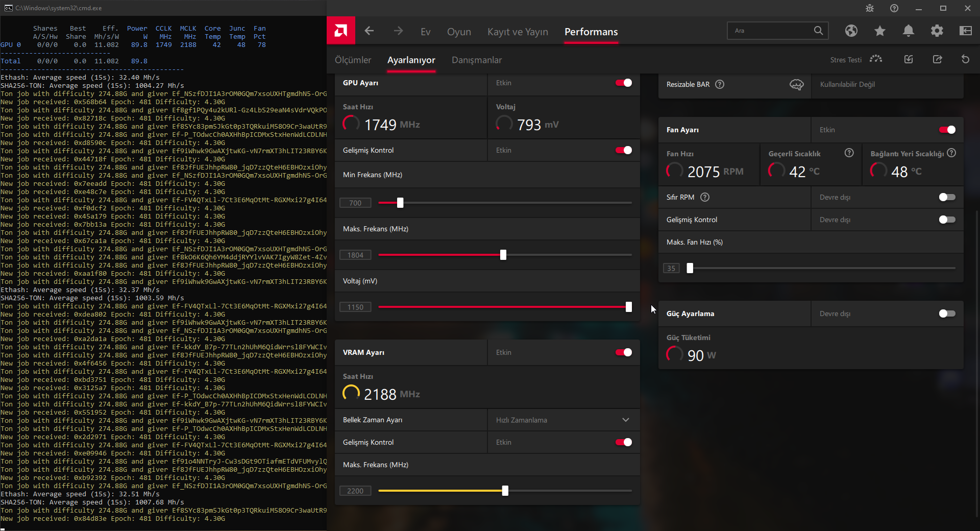Click the 48 °C junction temperature reading
The width and height of the screenshot is (980, 531).
(906, 172)
